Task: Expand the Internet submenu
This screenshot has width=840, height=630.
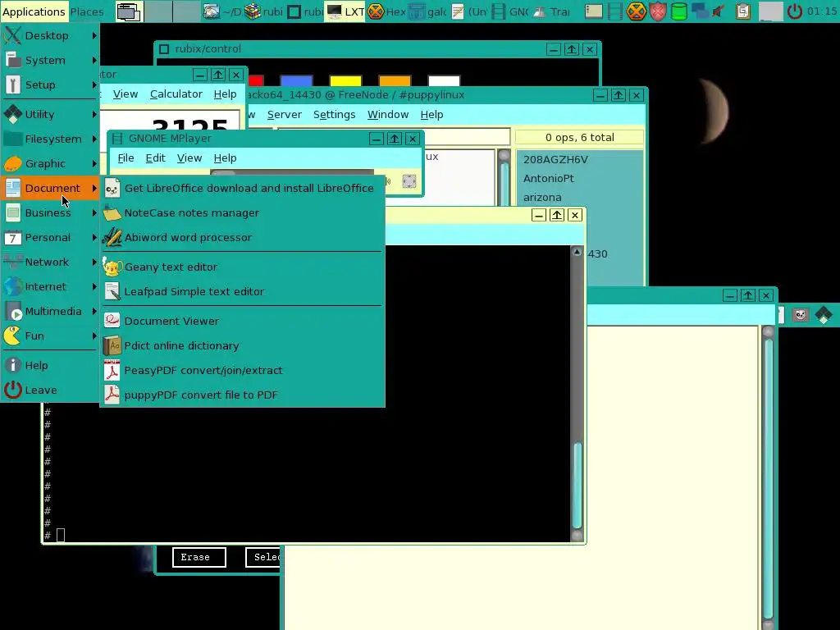Action: (50, 286)
